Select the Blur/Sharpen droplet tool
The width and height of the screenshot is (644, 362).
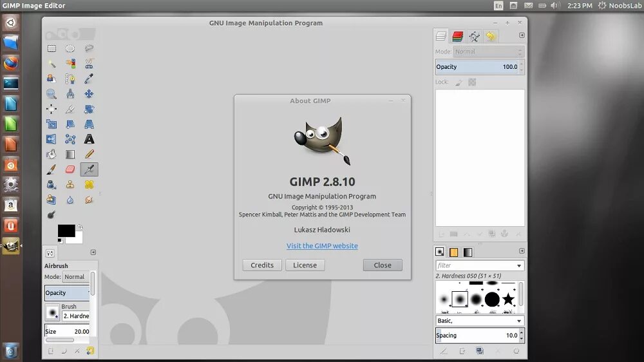pos(70,200)
